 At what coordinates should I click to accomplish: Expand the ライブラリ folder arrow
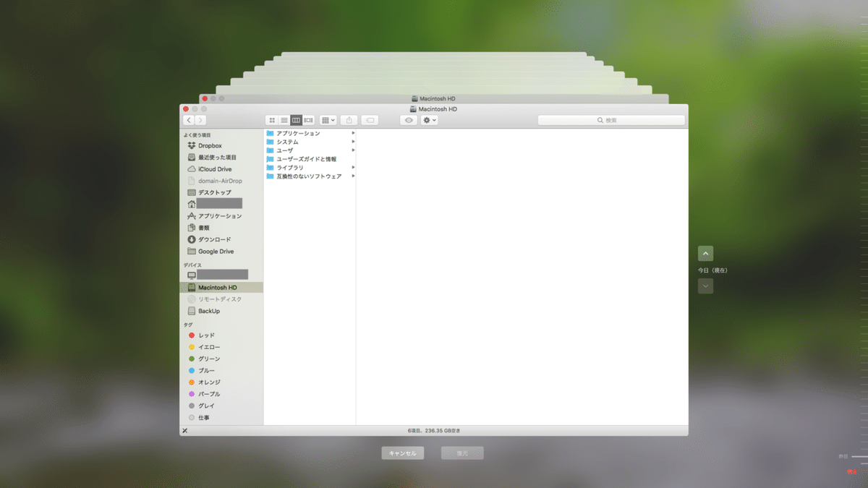[353, 167]
